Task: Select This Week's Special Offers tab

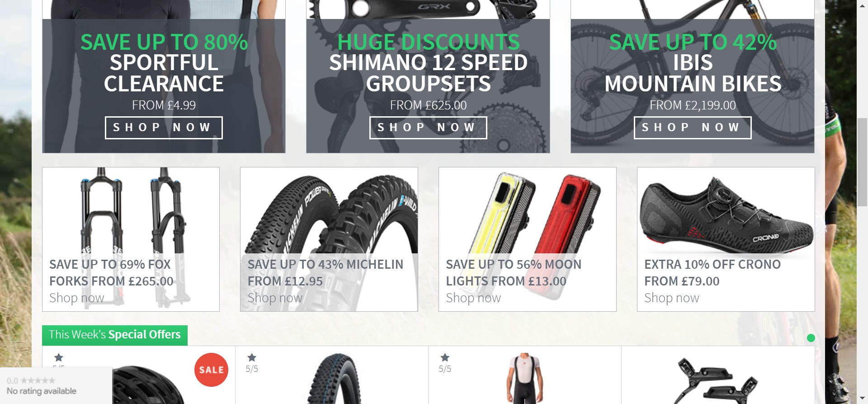Action: (115, 335)
